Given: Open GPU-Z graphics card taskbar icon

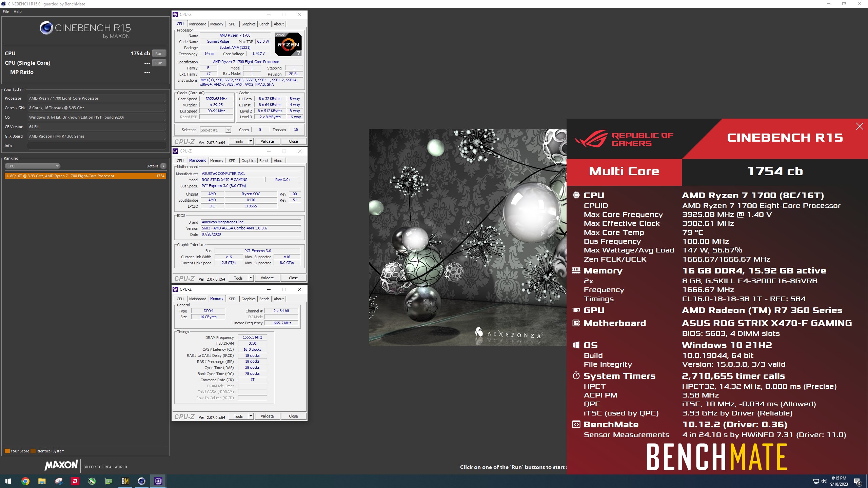Looking at the screenshot, I should coord(108,481).
